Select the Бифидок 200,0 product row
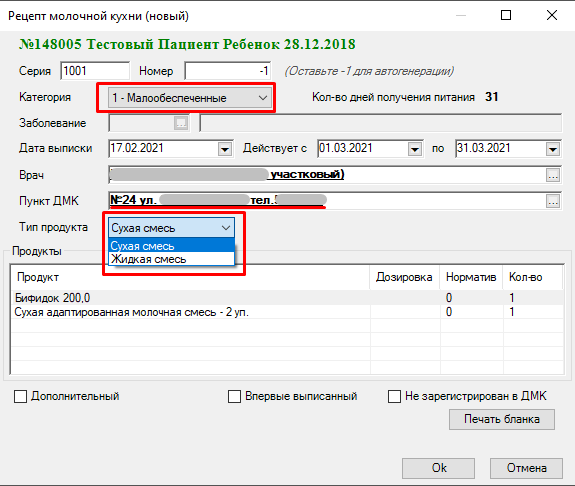575x486 pixels. 288,298
